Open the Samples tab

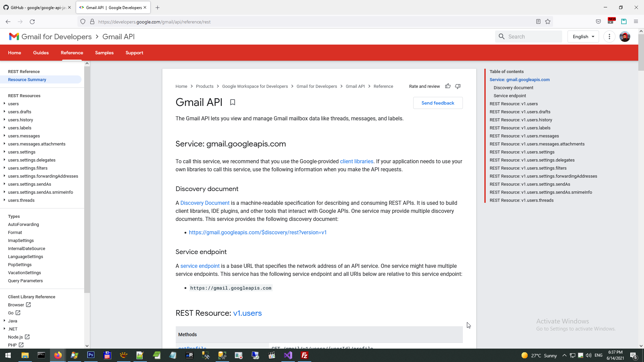(104, 53)
